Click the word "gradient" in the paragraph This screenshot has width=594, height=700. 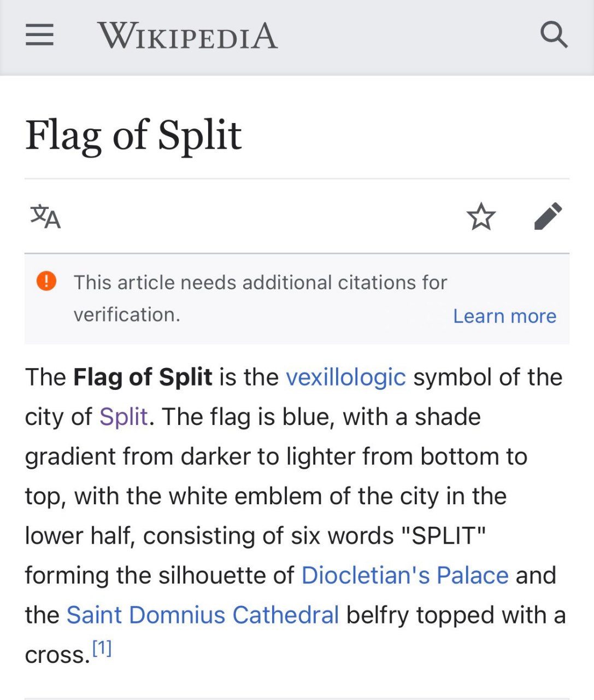coord(70,457)
